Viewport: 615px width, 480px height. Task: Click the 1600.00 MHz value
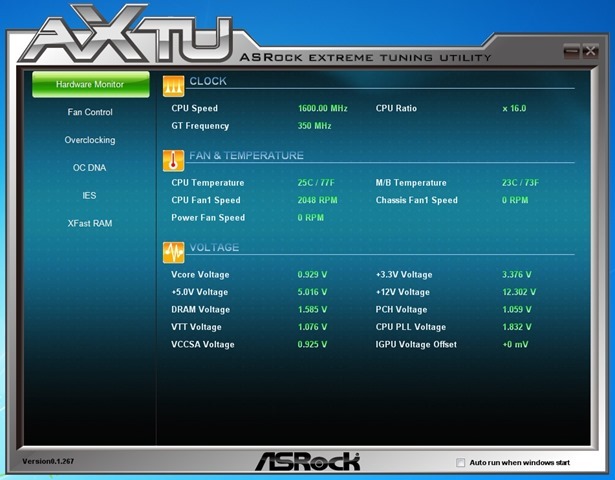pos(323,108)
